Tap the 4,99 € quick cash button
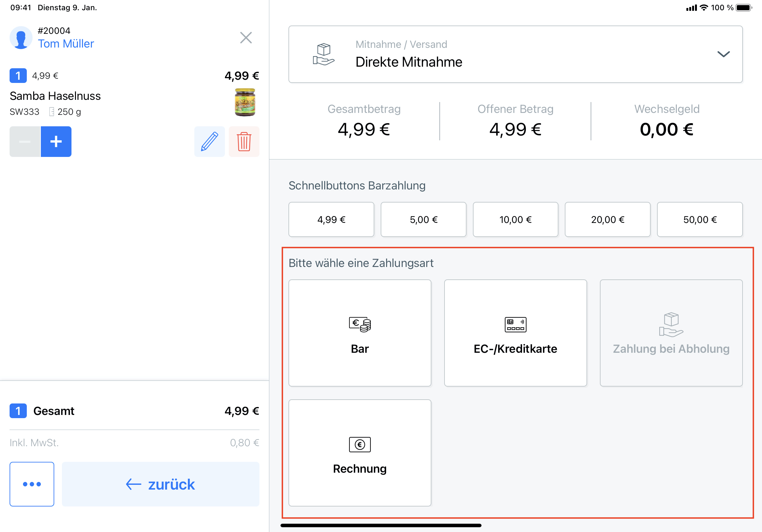 pyautogui.click(x=331, y=219)
